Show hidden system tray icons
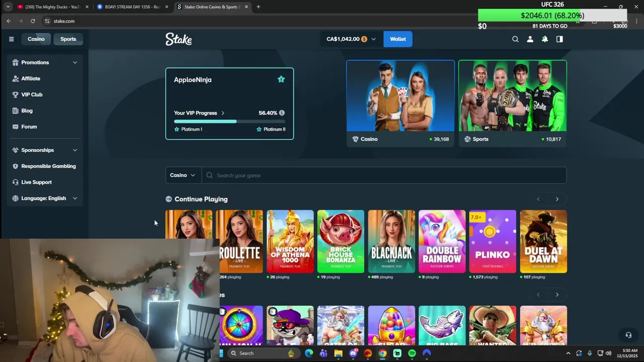644x362 pixels. 569,353
